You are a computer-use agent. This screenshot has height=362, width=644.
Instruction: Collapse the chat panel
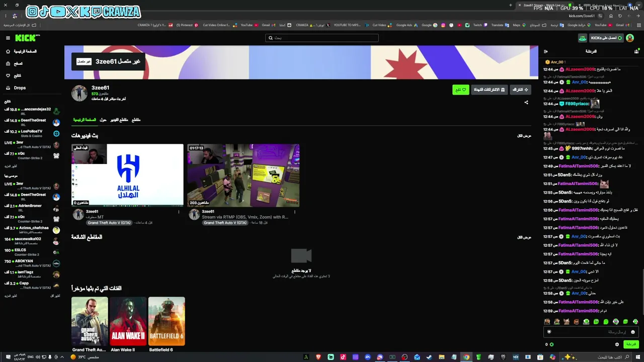(x=546, y=51)
